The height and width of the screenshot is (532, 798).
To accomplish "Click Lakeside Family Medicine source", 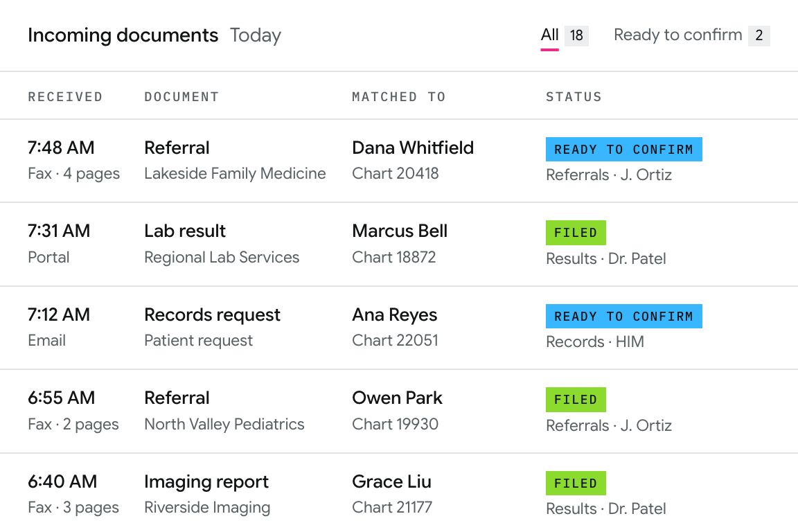I will click(235, 174).
